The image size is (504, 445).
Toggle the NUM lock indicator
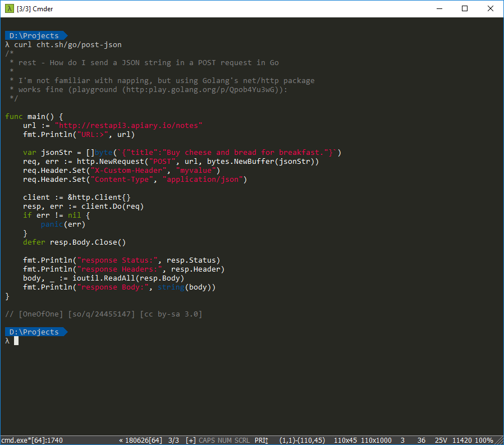(224, 440)
